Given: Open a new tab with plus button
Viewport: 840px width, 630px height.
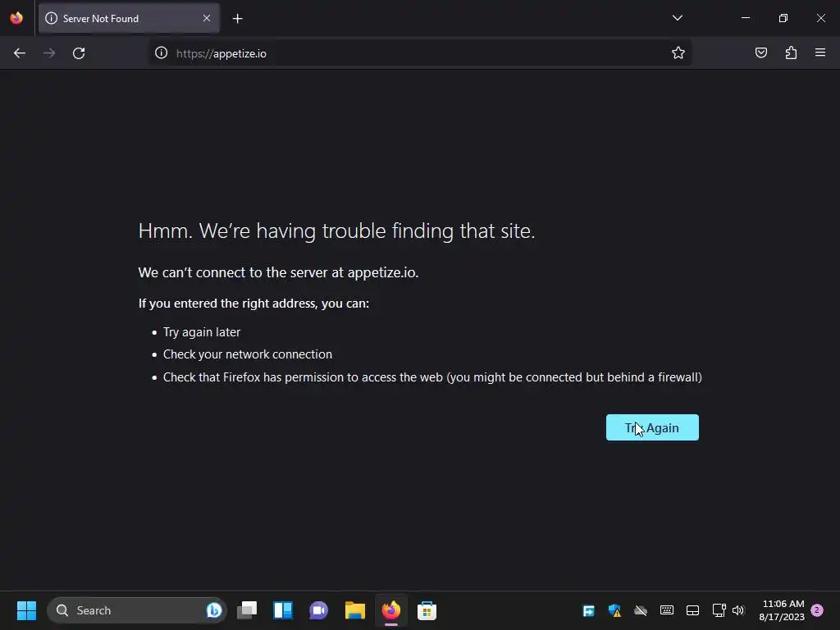Looking at the screenshot, I should pyautogui.click(x=237, y=19).
